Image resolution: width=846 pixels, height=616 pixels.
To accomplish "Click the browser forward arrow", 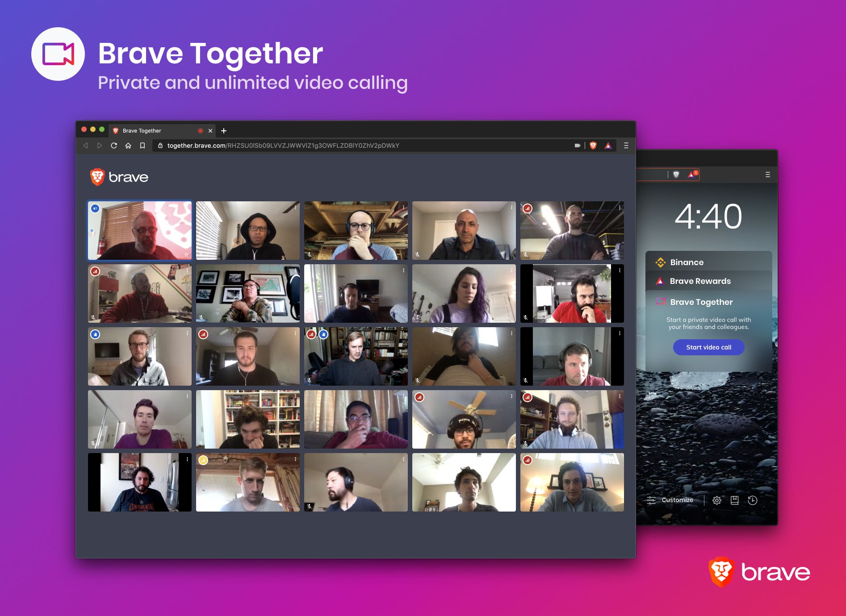I will (x=100, y=146).
